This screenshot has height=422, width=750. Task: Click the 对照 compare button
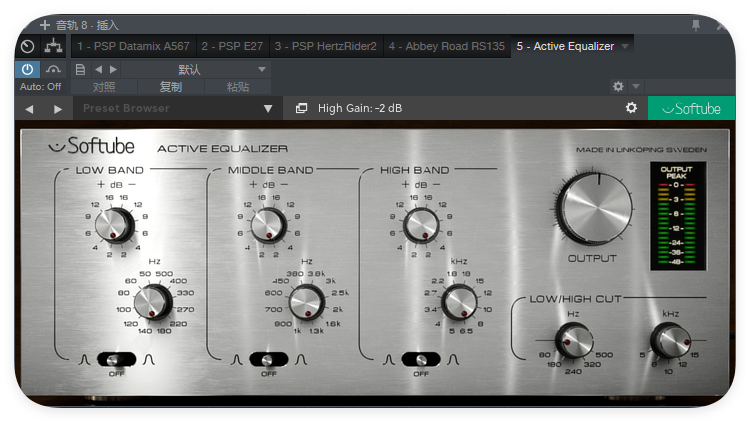point(104,87)
